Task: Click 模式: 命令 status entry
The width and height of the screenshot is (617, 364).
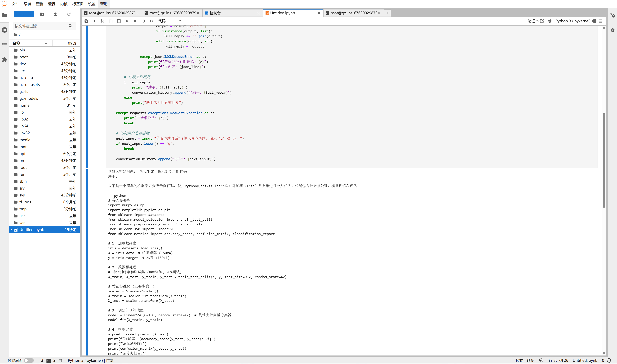Action: tap(525, 360)
